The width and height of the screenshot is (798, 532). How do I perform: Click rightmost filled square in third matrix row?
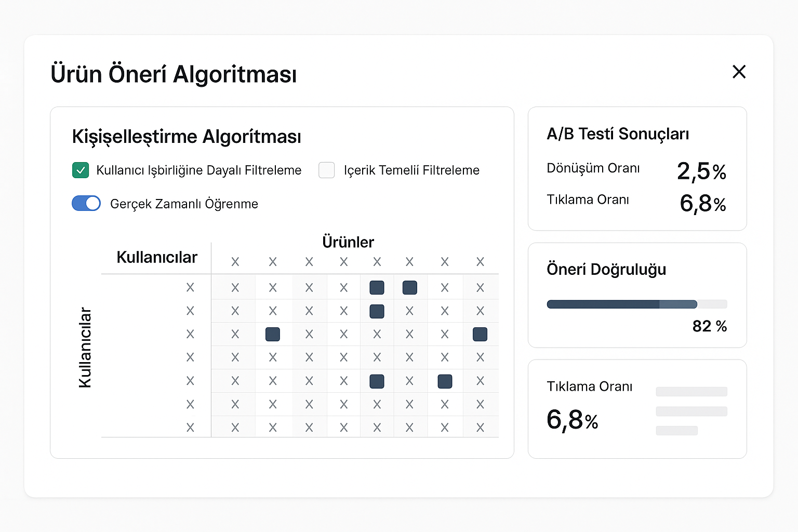click(x=480, y=334)
